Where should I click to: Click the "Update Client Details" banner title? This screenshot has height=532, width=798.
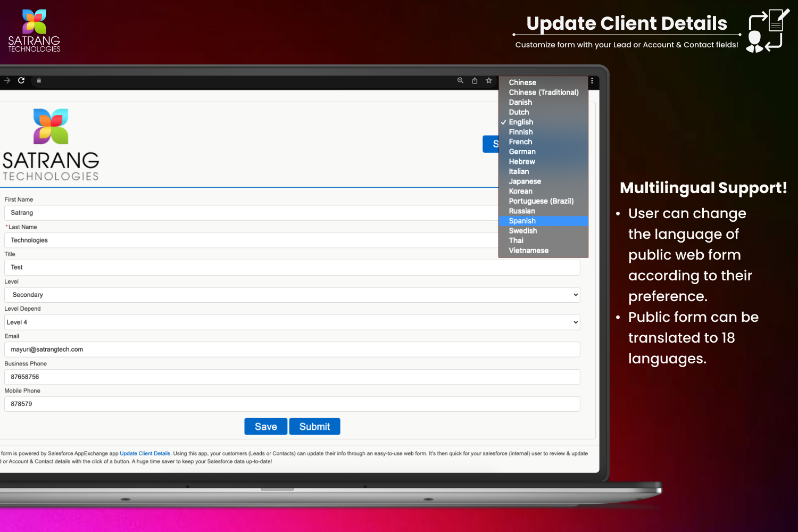627,23
